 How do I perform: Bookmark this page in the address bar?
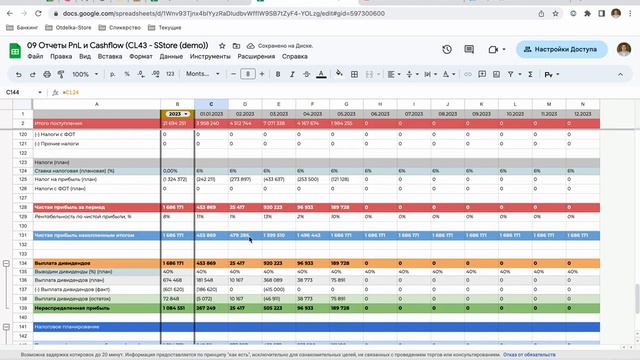point(556,13)
